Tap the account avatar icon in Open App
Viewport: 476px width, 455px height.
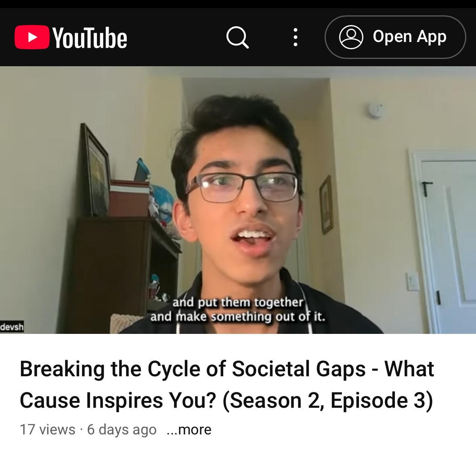coord(351,37)
